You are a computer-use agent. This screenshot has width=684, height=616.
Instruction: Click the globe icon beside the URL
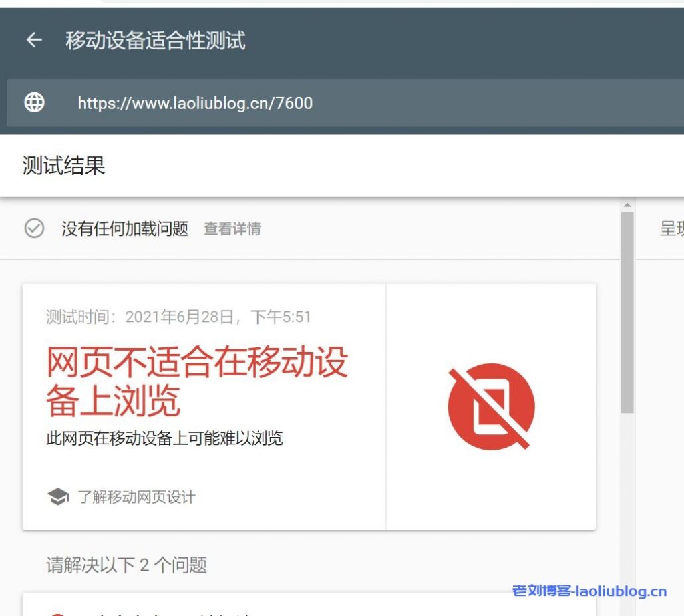click(x=34, y=102)
